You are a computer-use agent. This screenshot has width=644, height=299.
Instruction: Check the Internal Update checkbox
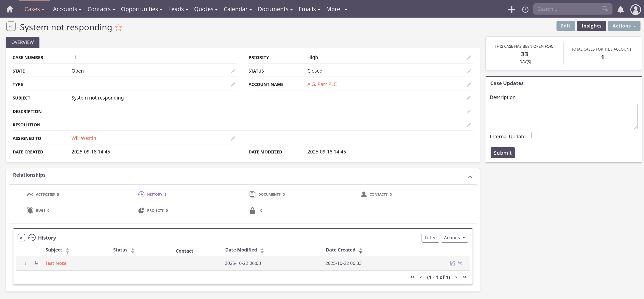pos(534,135)
